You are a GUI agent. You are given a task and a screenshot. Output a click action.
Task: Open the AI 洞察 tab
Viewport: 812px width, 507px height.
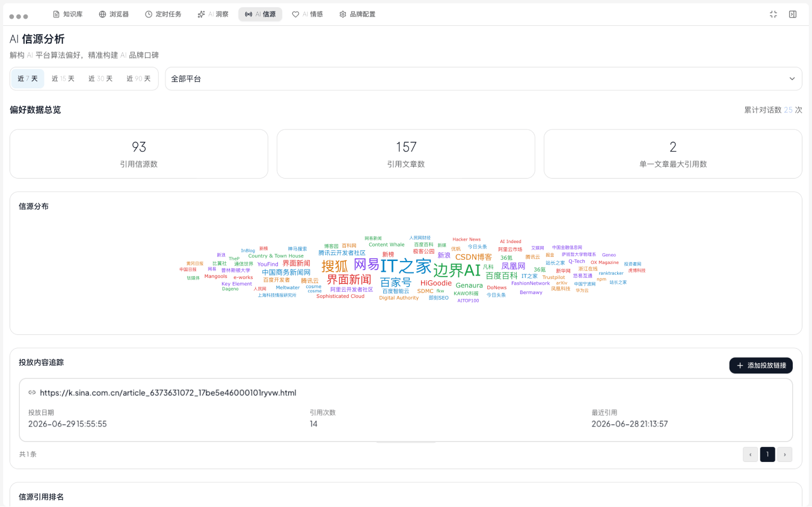click(x=213, y=14)
